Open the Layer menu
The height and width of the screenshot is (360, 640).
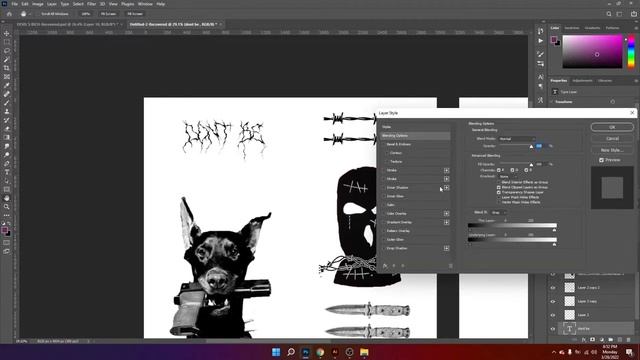point(52,4)
